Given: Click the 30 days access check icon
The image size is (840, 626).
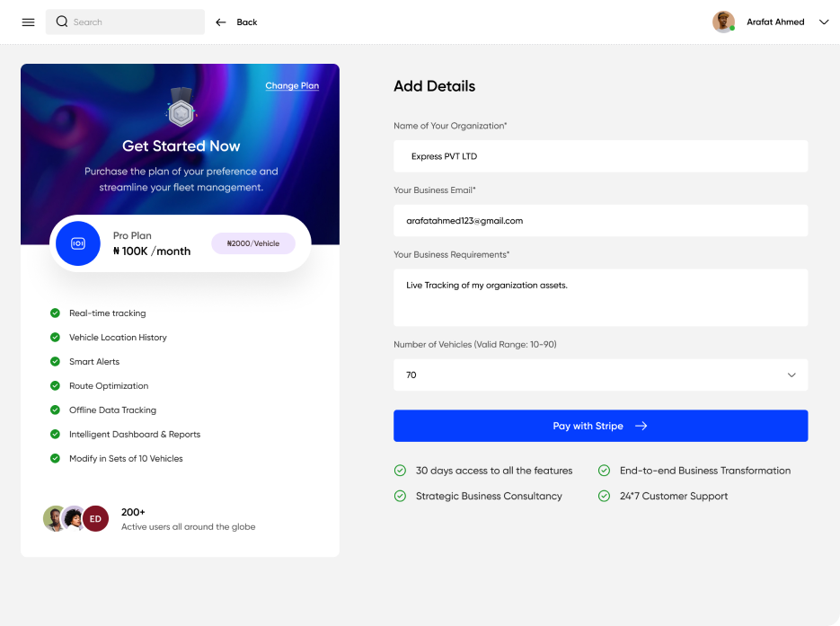Looking at the screenshot, I should point(400,470).
